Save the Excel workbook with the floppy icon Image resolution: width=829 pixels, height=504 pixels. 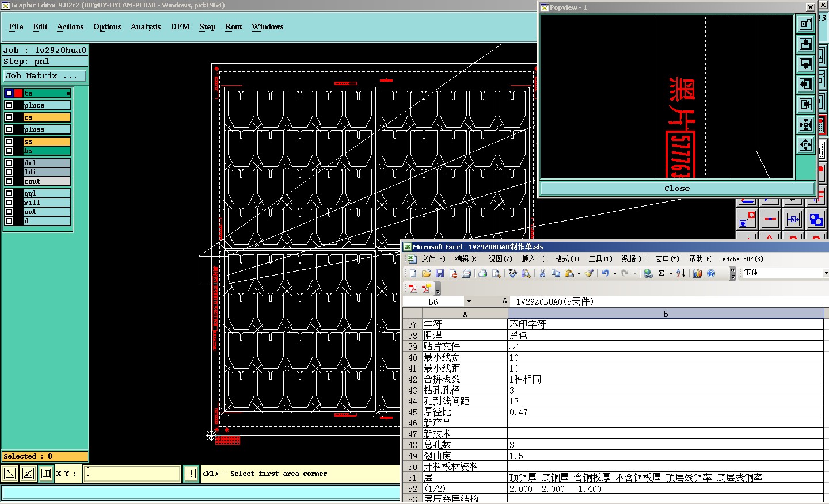click(x=440, y=273)
